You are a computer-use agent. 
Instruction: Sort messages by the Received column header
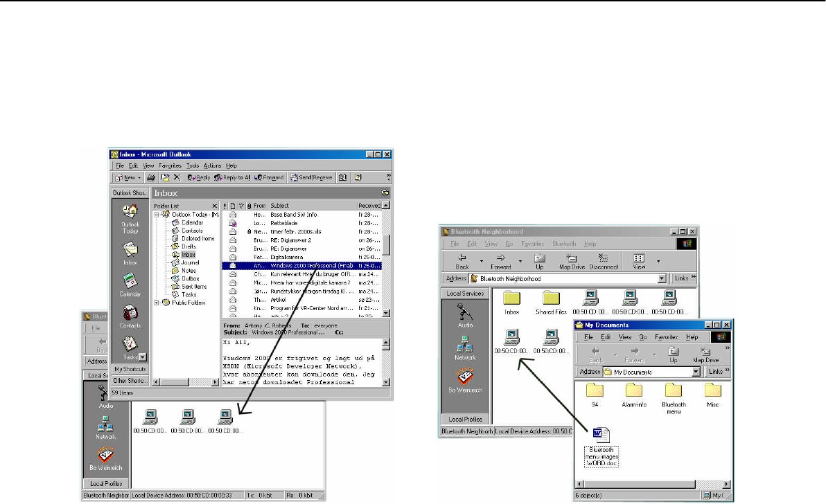pos(369,206)
